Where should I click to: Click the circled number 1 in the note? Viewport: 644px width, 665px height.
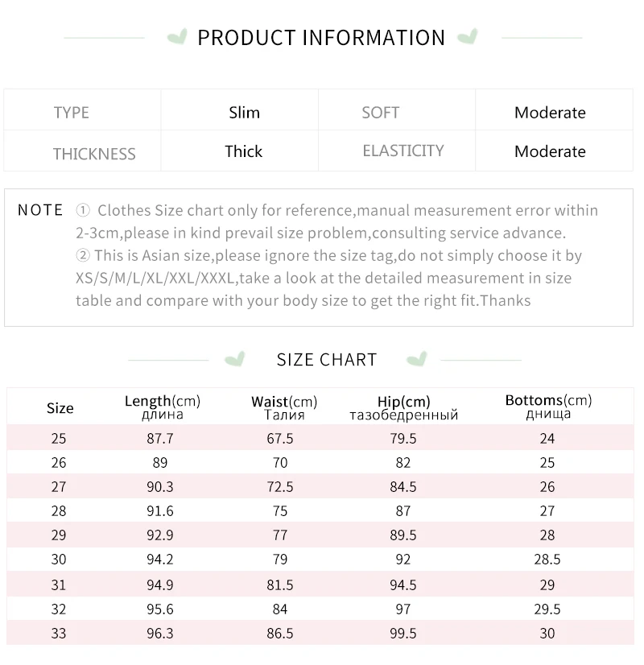point(83,210)
